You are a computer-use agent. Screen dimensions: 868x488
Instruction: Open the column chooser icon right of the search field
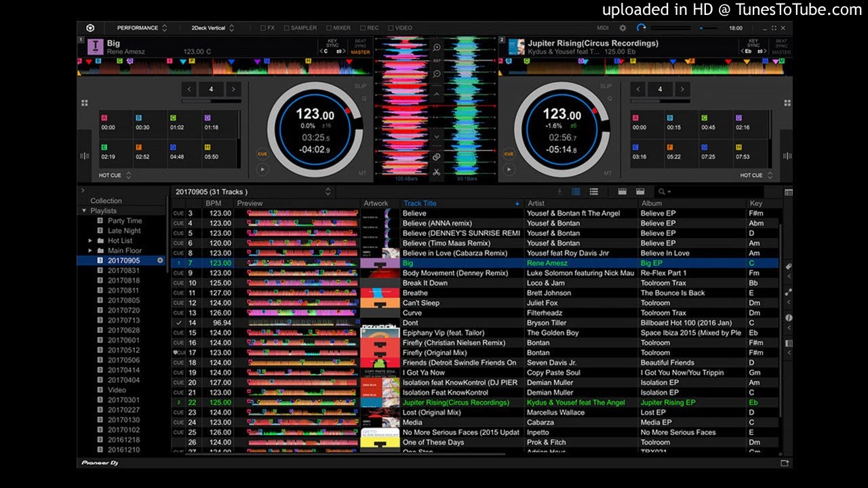coord(788,192)
